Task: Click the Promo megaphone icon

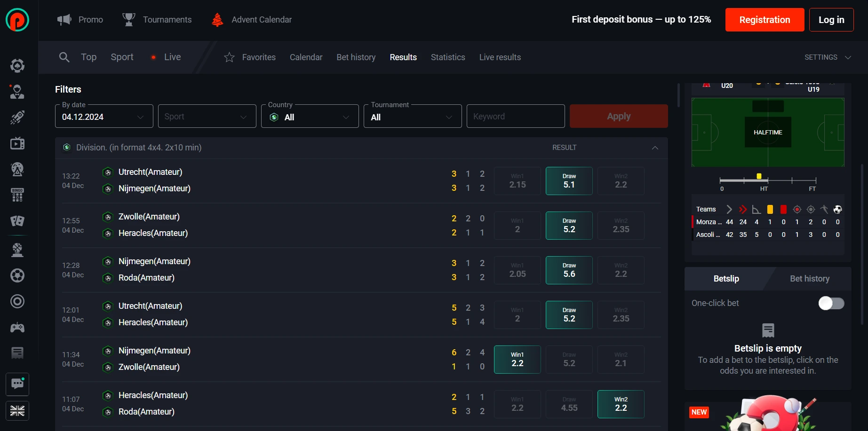Action: coord(64,19)
